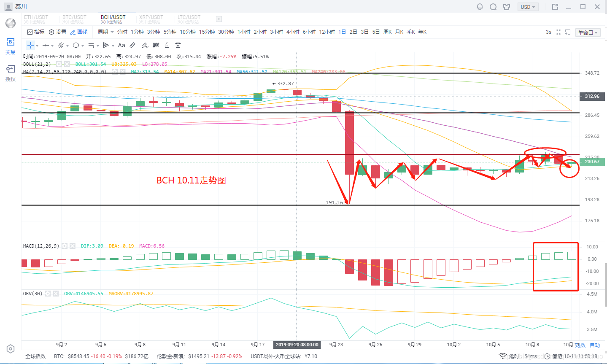Remove the MACD(12,26,9) indicator
607x364 pixels.
coord(72,246)
